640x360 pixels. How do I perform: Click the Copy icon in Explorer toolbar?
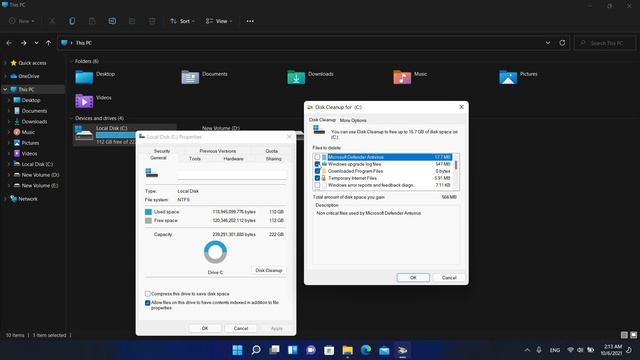pos(72,21)
